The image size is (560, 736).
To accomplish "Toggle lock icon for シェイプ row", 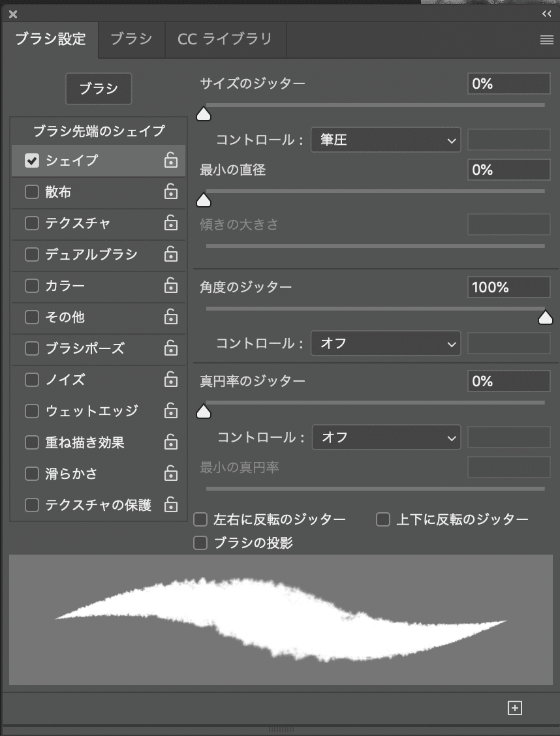I will coord(171,161).
